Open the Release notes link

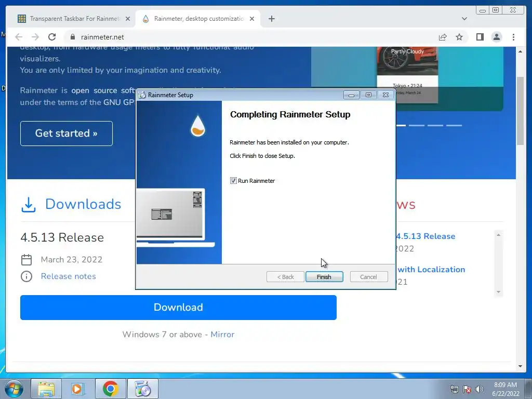coord(68,276)
